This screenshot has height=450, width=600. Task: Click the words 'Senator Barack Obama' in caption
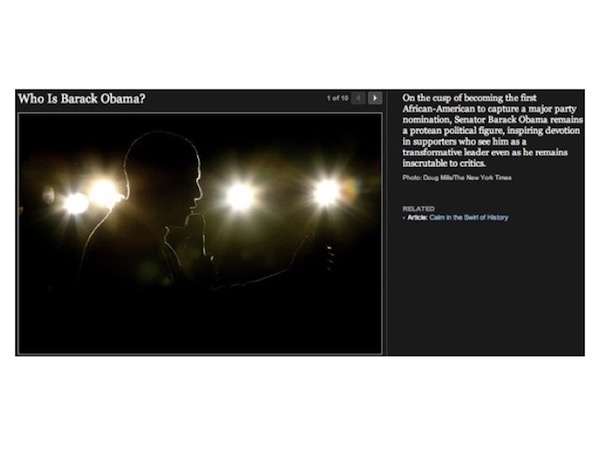(501, 120)
